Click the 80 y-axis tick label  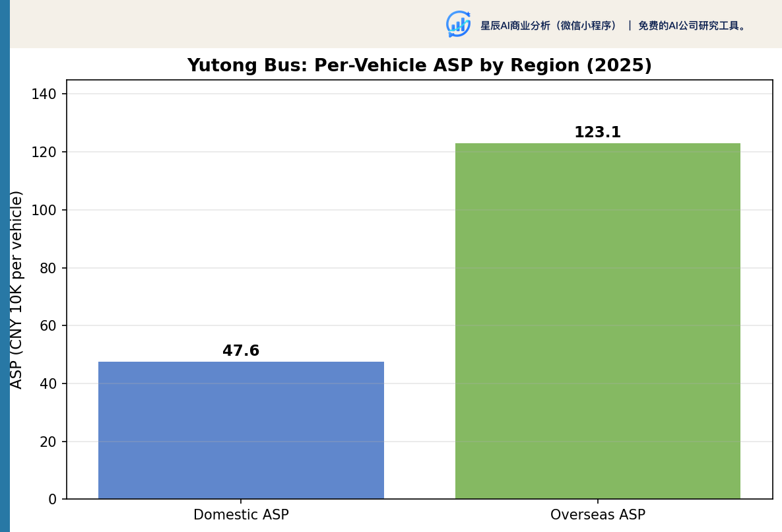coord(48,268)
